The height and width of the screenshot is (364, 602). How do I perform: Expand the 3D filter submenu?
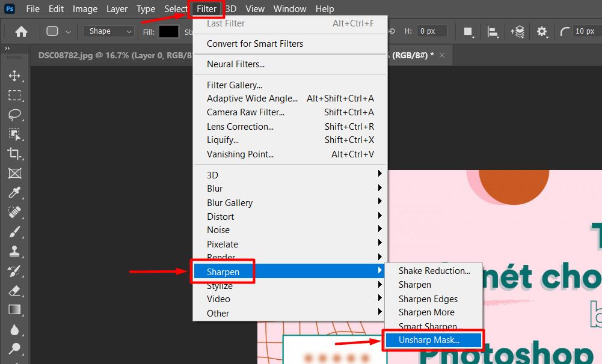coord(290,175)
